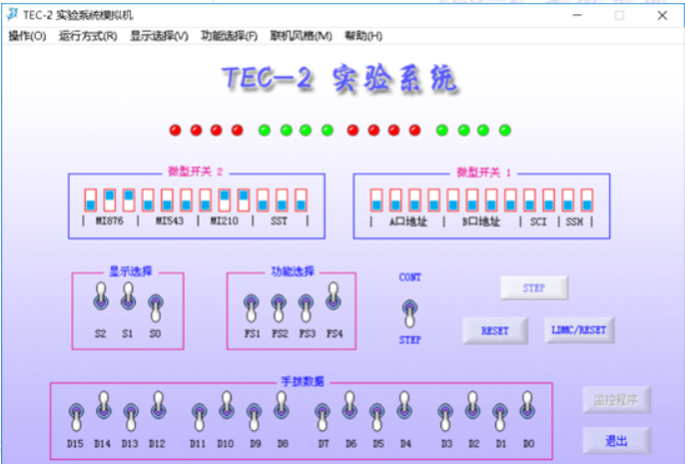This screenshot has width=685, height=465.
Task: Toggle the D15 manual data switch
Action: point(76,417)
